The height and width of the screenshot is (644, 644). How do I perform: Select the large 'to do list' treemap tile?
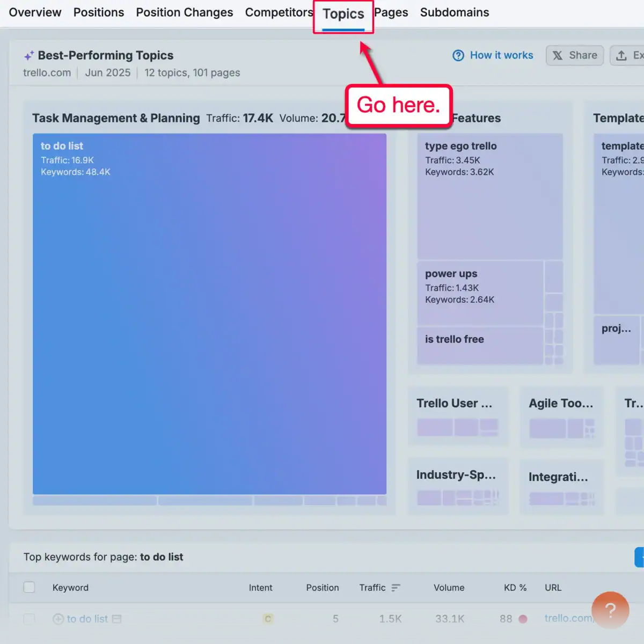tap(209, 314)
